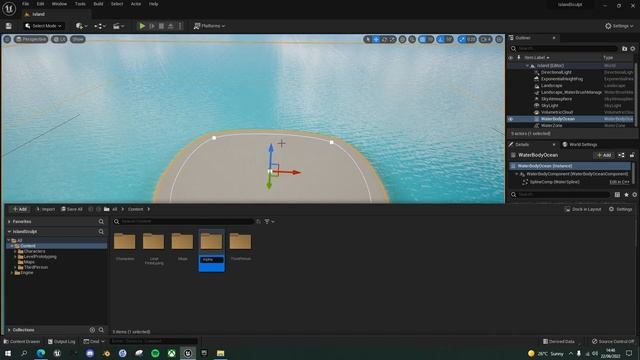
Task: Save the current level with the disk icon
Action: pyautogui.click(x=9, y=26)
